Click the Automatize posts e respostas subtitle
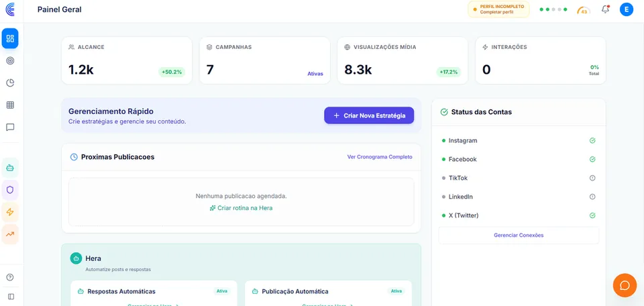Viewport: 644px width, 306px height. 118,270
